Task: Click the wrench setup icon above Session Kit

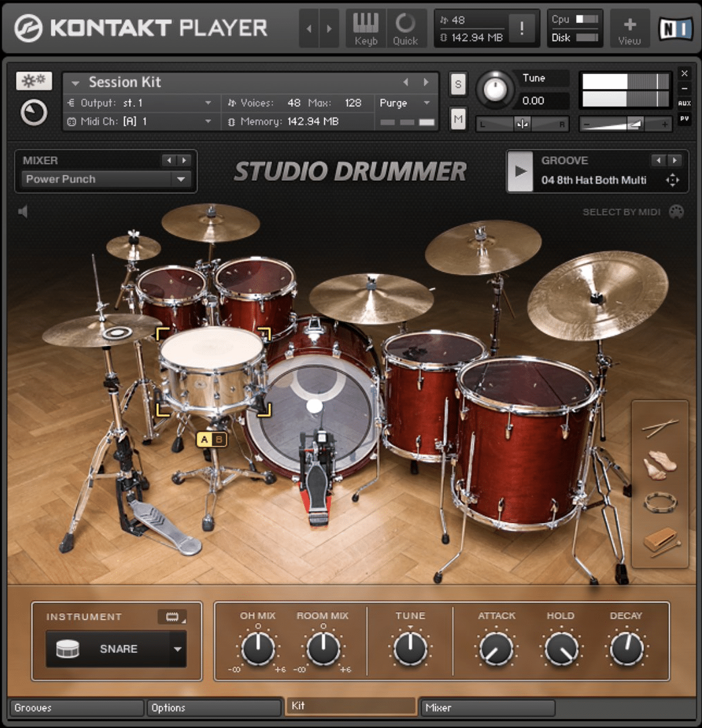Action: click(33, 80)
